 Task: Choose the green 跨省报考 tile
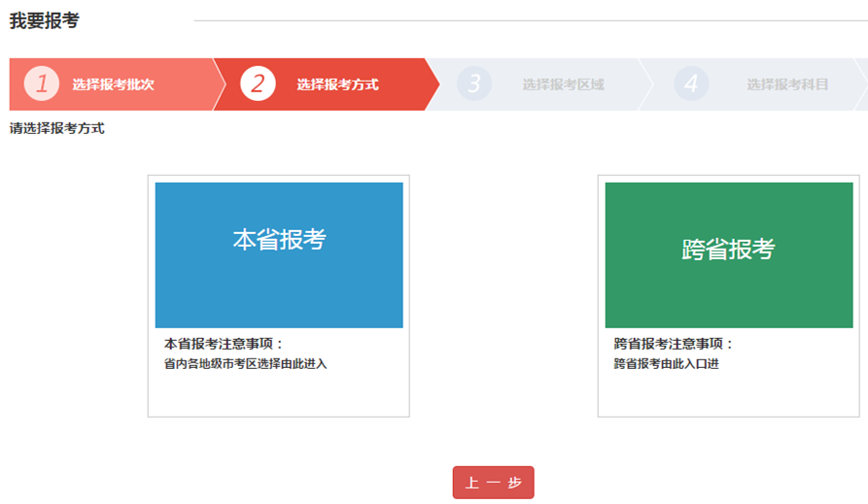tap(728, 254)
